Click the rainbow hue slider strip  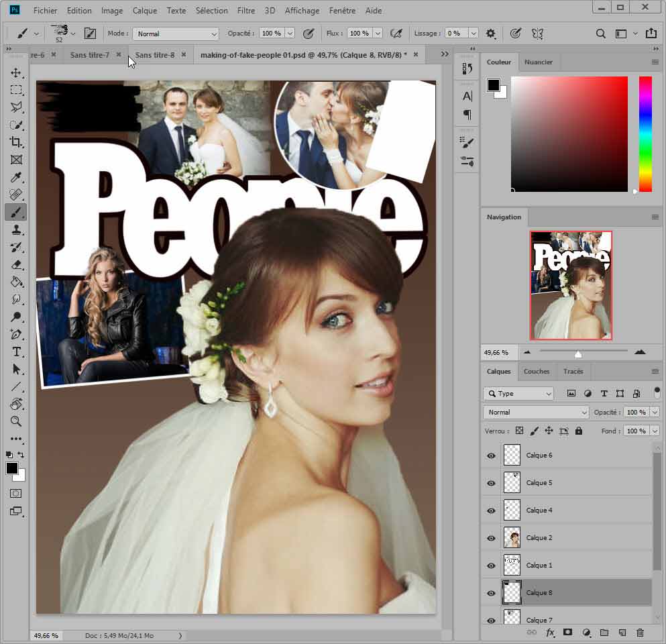tap(645, 134)
